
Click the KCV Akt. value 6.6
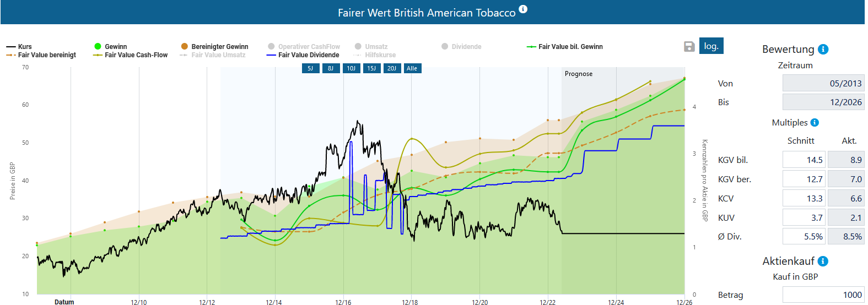point(846,198)
